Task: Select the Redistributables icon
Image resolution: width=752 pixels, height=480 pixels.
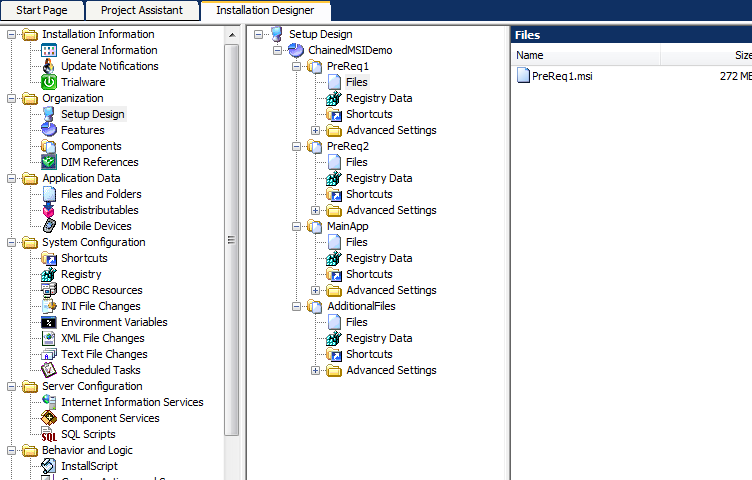Action: (x=49, y=210)
